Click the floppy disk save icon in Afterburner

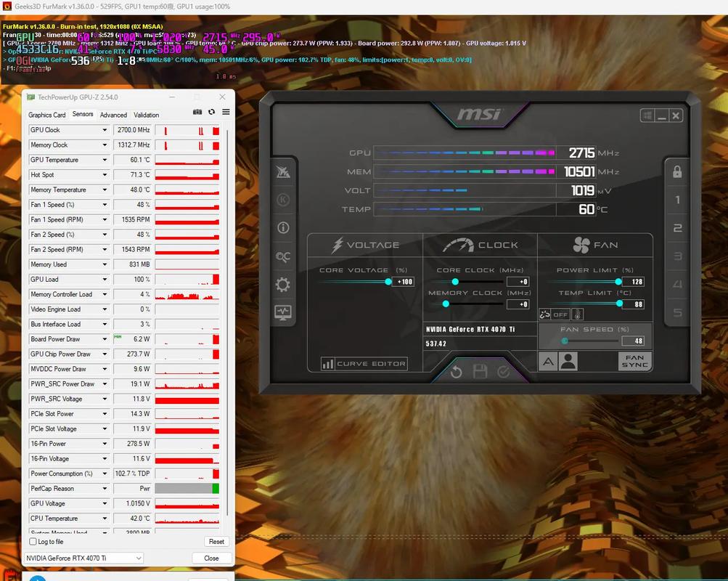coord(480,372)
